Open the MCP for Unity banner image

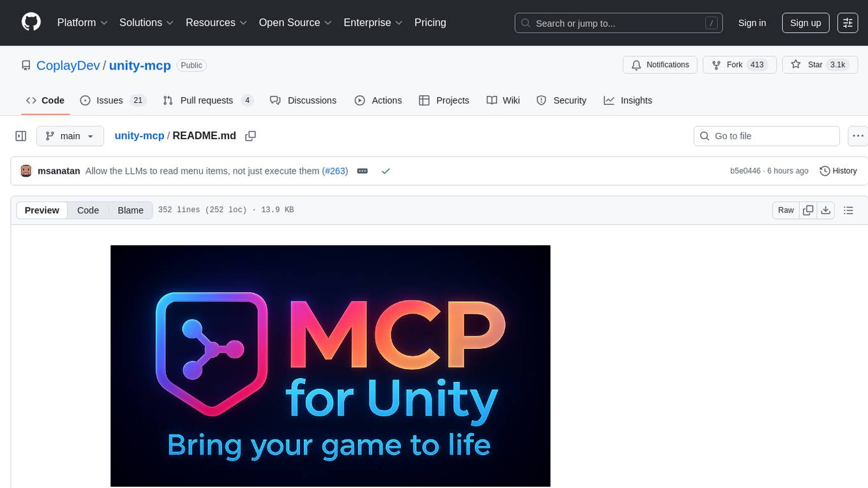331,366
